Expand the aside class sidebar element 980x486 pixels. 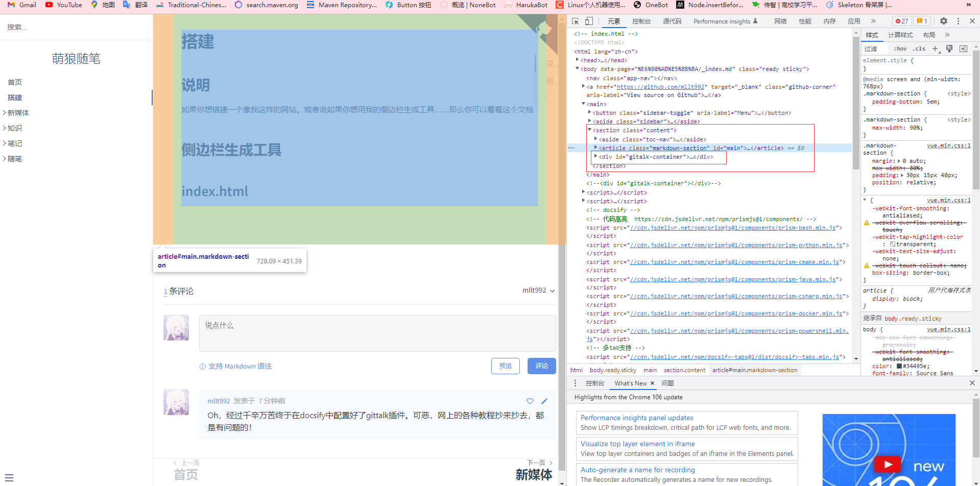590,121
